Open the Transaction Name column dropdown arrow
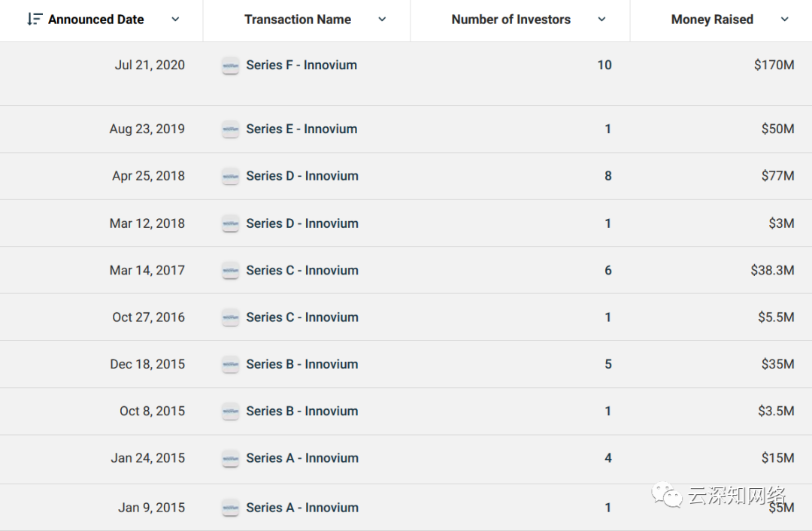Screen dimensions: 812x531 click(382, 20)
